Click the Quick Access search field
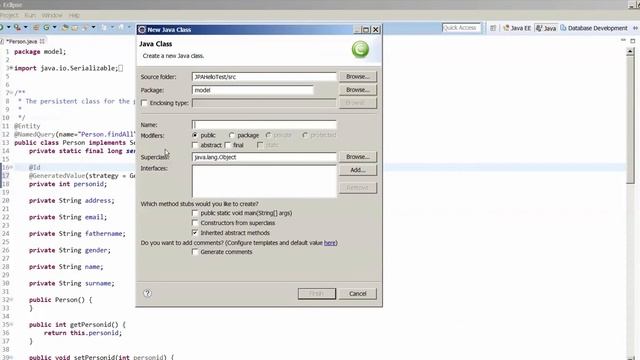Screen dimensions: 640x360 click(x=461, y=28)
